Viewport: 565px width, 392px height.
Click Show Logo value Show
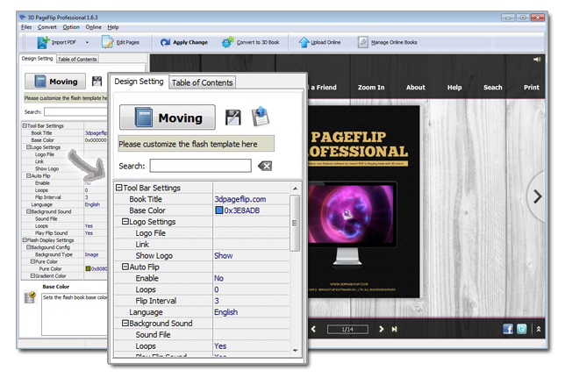[224, 255]
